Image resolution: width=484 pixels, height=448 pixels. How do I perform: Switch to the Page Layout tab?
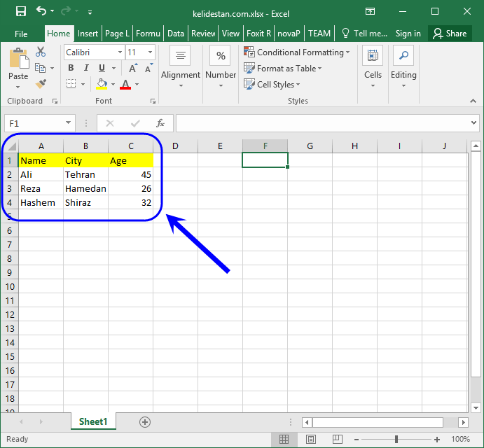pos(117,34)
